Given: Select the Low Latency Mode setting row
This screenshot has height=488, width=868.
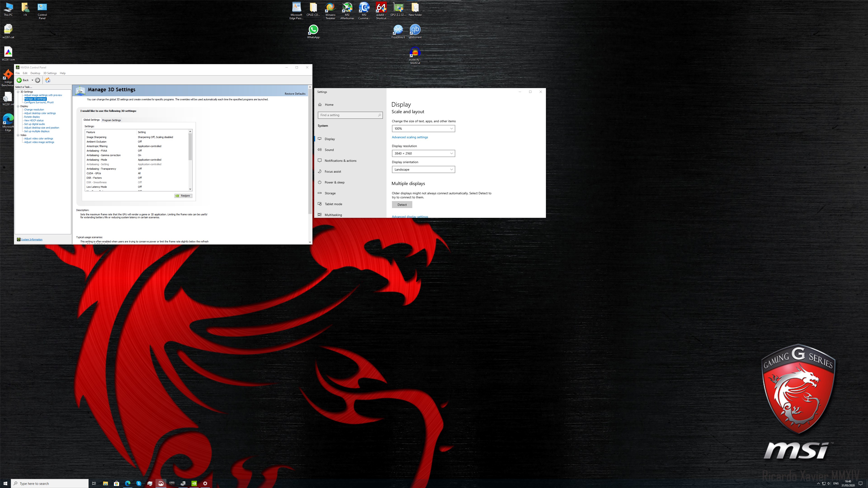Looking at the screenshot, I should pyautogui.click(x=137, y=187).
